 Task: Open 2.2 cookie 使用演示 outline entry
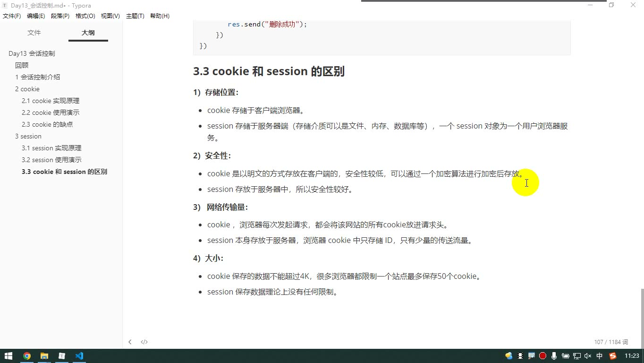click(x=51, y=112)
